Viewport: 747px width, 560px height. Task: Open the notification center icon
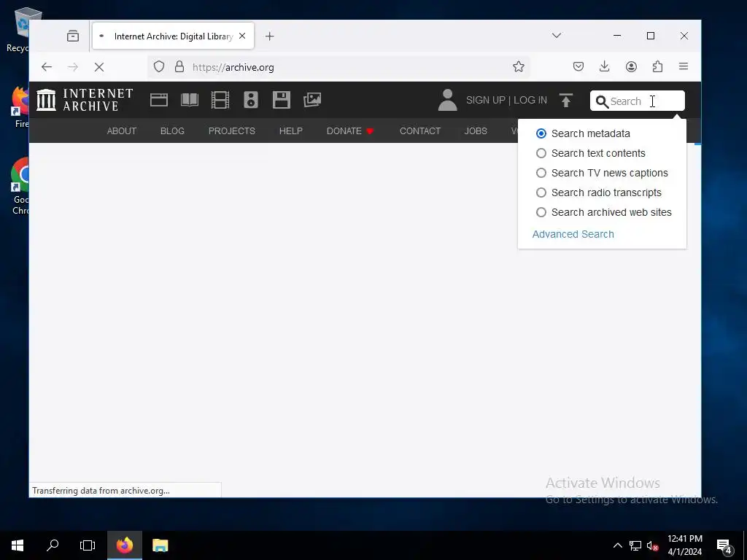[724, 545]
